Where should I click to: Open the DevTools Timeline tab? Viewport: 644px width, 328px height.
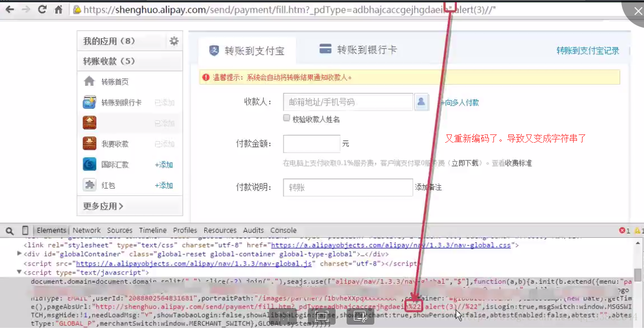point(152,231)
